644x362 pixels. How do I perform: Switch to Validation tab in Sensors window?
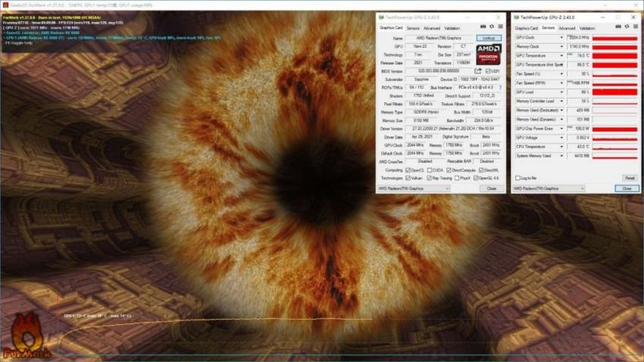click(x=587, y=28)
